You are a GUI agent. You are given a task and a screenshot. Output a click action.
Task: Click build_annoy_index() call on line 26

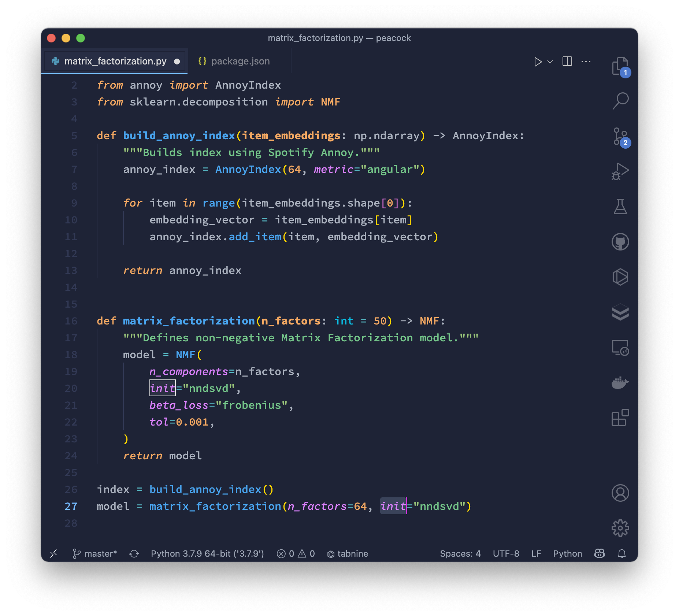click(x=212, y=489)
